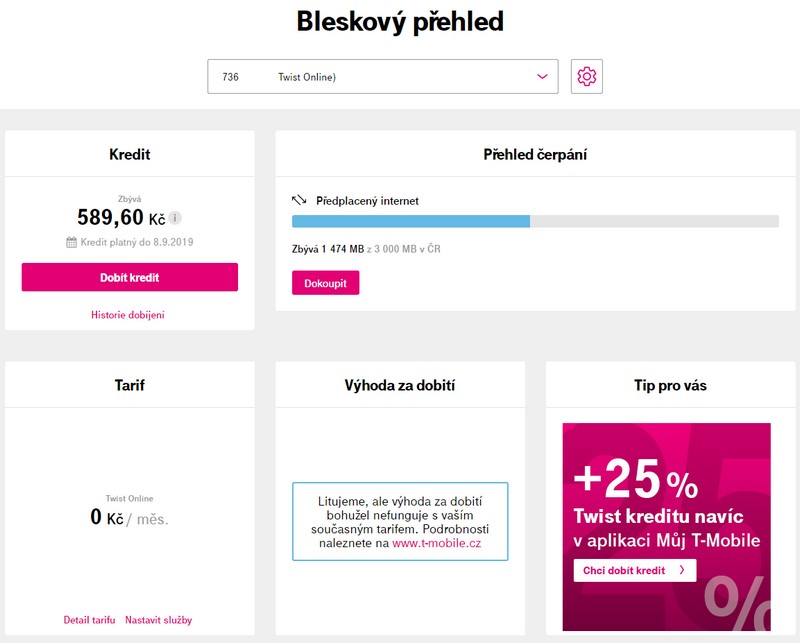Click the +25% Twist kredit banner
The image size is (800, 643).
click(x=666, y=527)
